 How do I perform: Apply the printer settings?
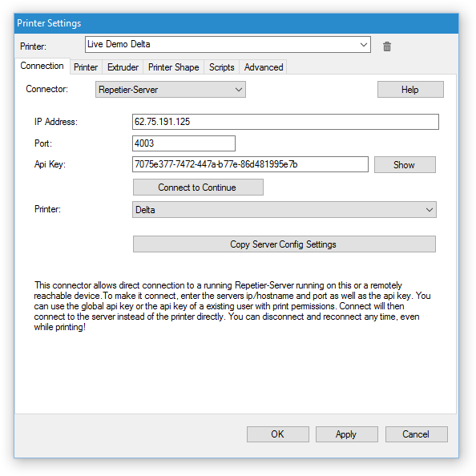point(347,434)
